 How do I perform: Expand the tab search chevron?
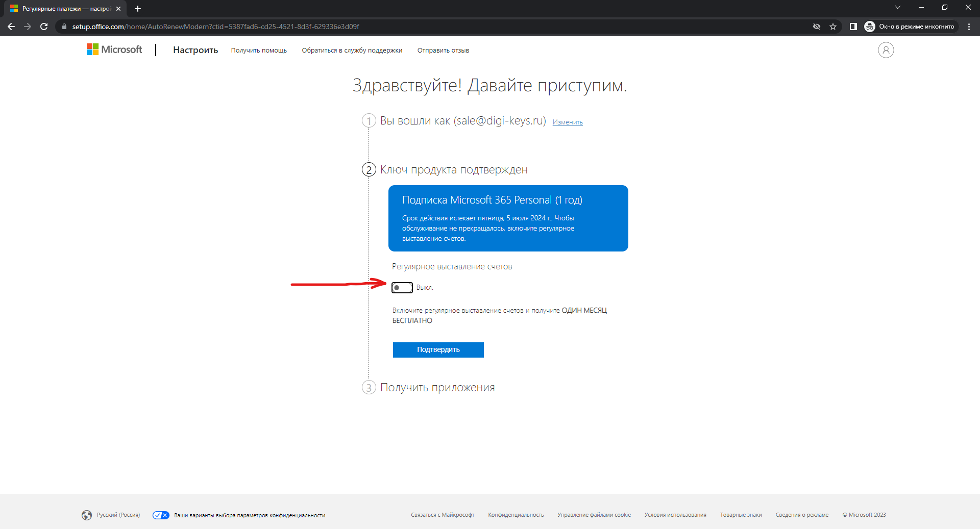click(898, 8)
